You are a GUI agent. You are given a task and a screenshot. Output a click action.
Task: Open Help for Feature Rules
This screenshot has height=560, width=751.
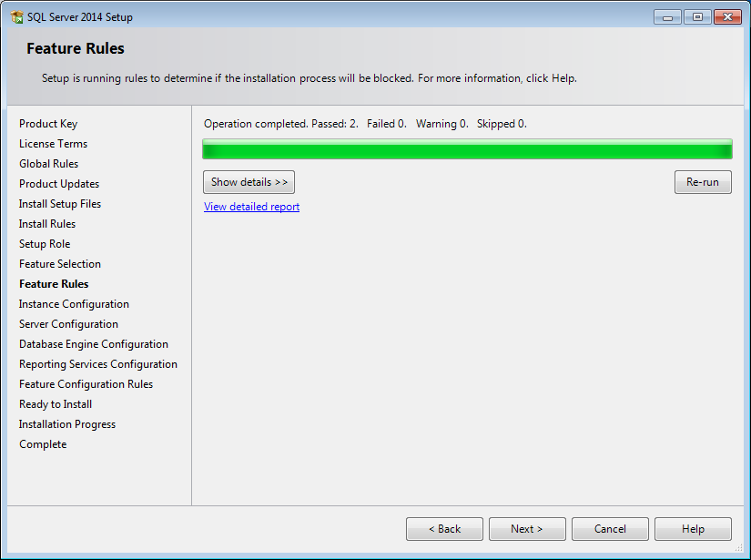point(693,529)
